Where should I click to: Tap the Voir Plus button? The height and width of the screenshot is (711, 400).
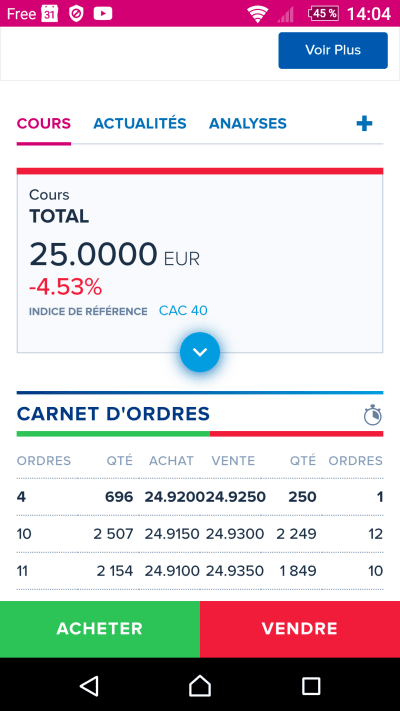point(333,50)
